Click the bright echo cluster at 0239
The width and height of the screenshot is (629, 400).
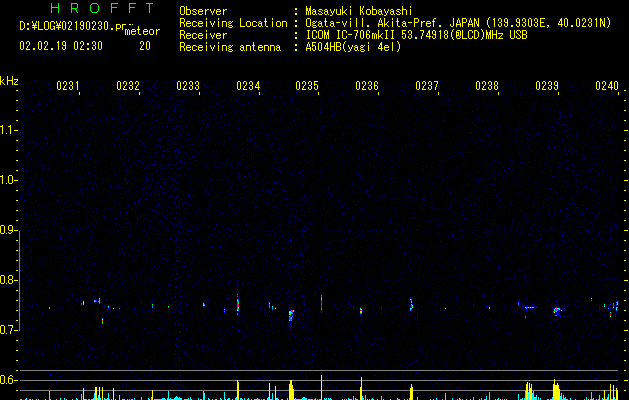[x=557, y=310]
